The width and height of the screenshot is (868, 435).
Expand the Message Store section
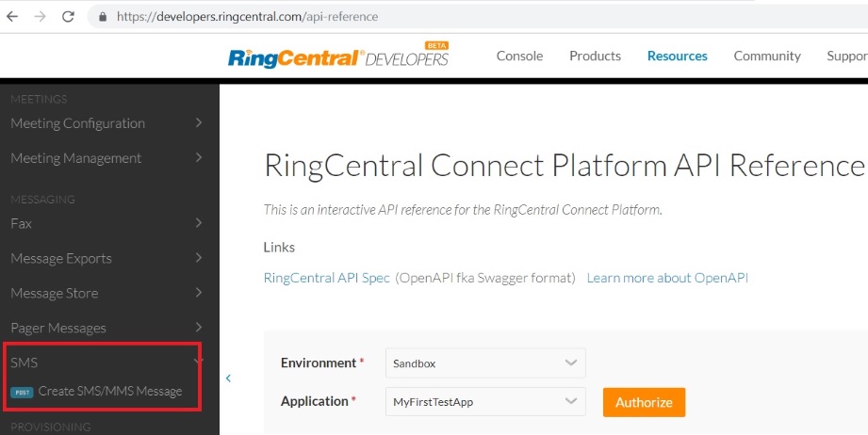coord(199,293)
